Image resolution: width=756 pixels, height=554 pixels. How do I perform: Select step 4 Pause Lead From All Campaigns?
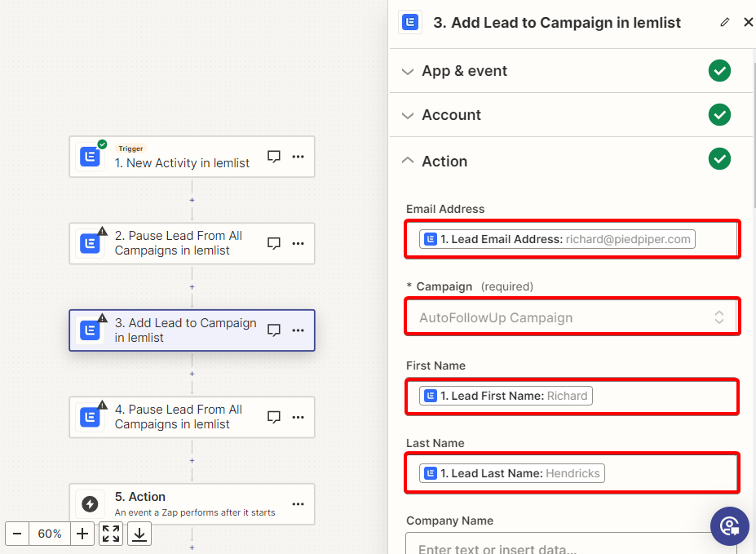coord(192,417)
